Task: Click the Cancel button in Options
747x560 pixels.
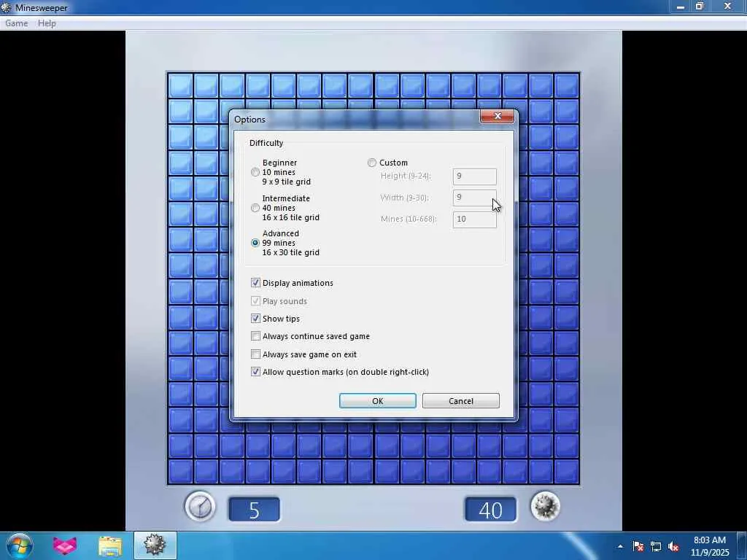Action: tap(461, 401)
